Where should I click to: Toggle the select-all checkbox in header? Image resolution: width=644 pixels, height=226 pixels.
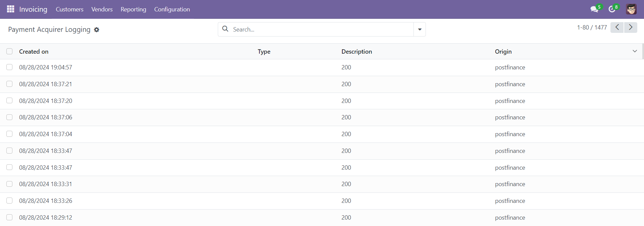click(x=9, y=51)
